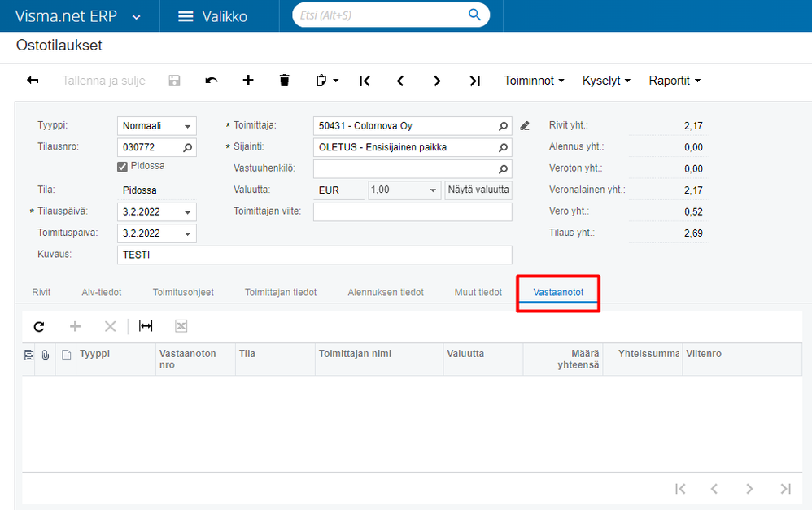Switch to Alennuksen tiedot tab

(x=386, y=292)
